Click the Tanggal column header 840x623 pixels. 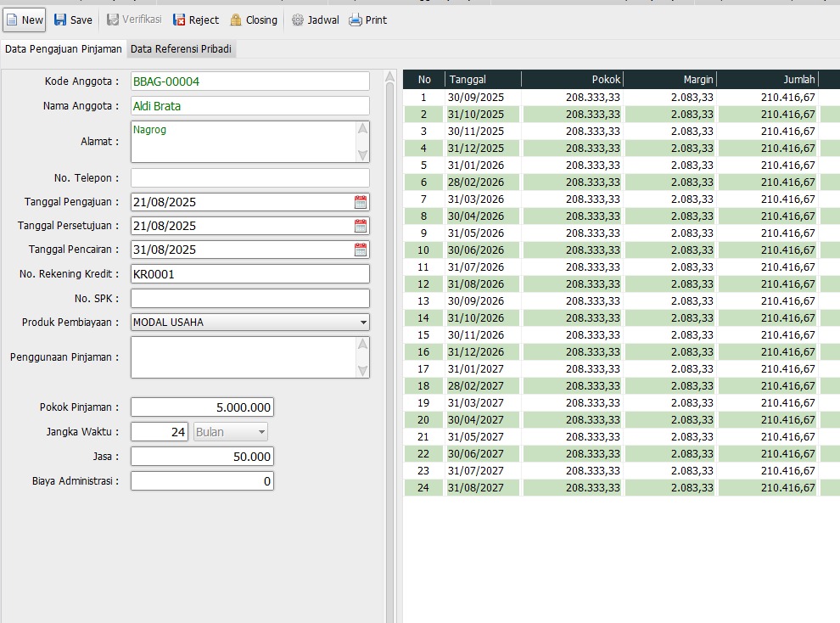483,80
